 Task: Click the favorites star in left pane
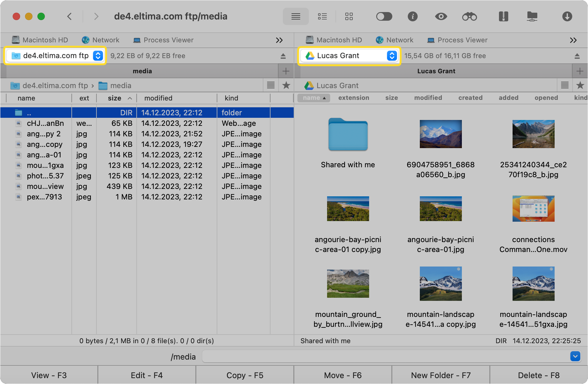[x=286, y=85]
